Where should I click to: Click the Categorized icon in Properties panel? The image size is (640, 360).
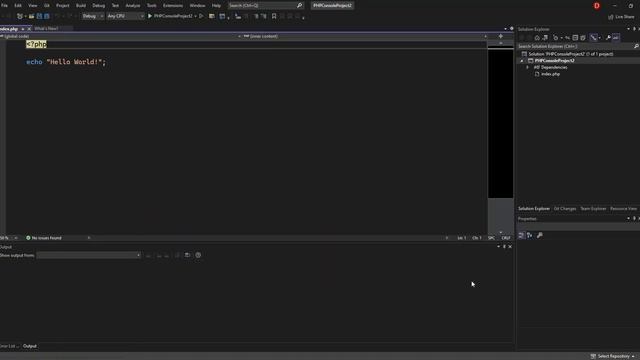click(521, 236)
